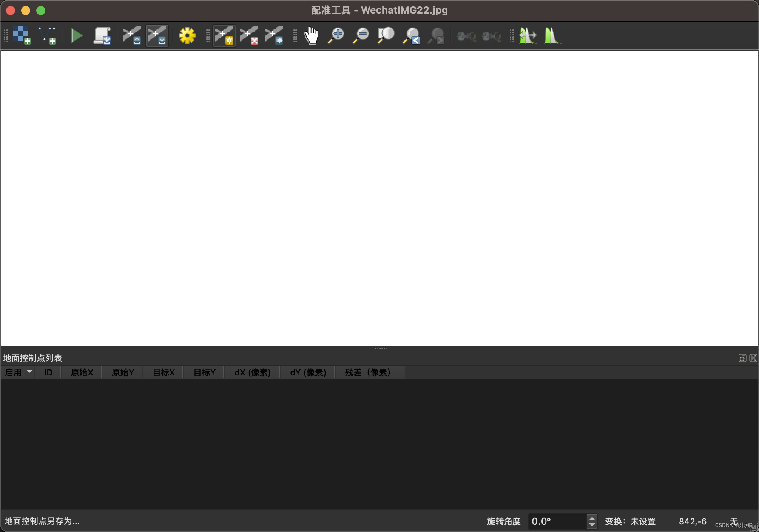Activate the Pan hand tool
This screenshot has width=759, height=532.
[311, 35]
